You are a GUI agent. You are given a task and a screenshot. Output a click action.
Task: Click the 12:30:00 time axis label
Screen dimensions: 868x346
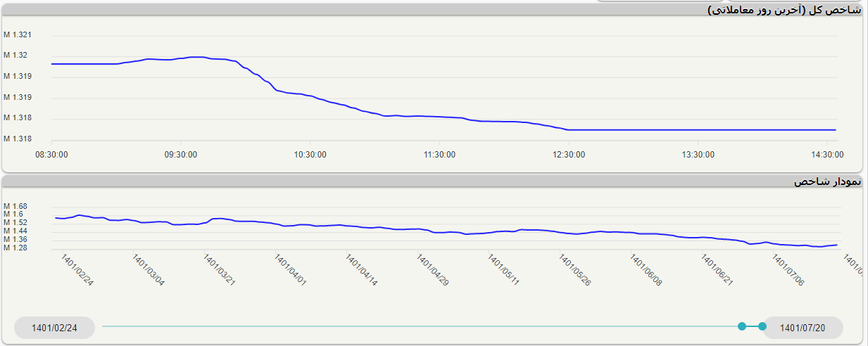tap(568, 155)
